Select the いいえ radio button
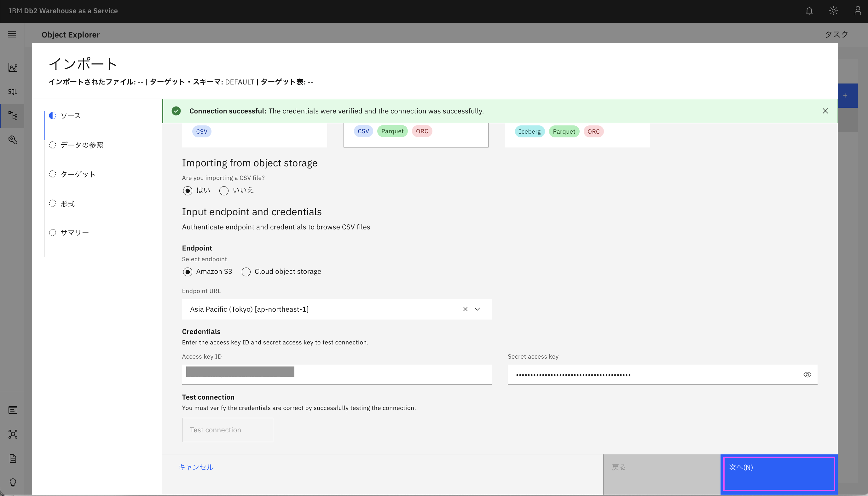Screen dimensions: 868x496 tap(224, 191)
